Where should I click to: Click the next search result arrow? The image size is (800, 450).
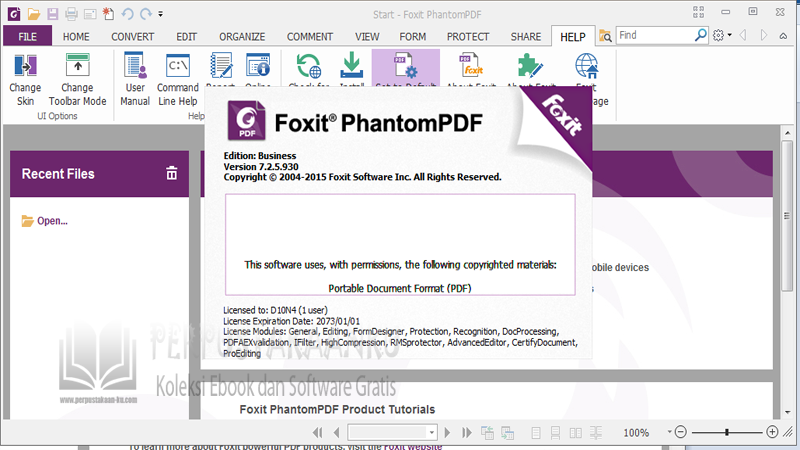click(764, 35)
